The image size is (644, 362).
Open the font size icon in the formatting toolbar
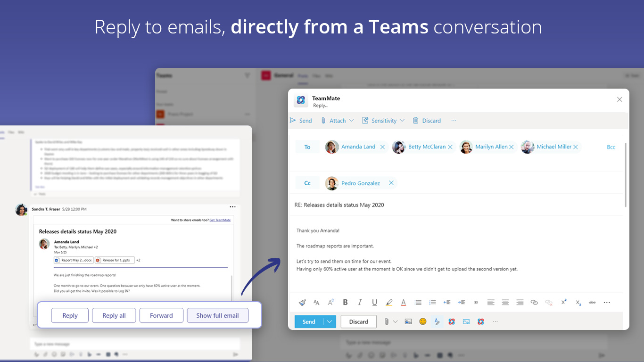(316, 302)
